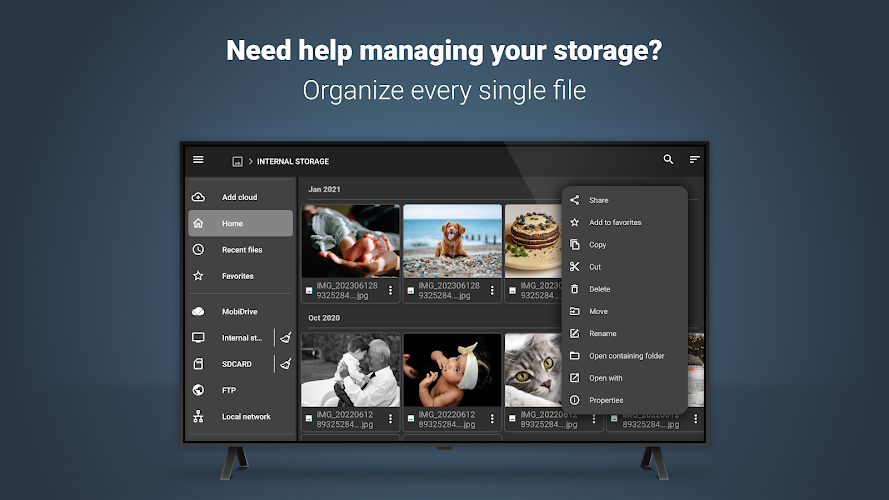
Task: Click the trash Delete icon
Action: (x=574, y=289)
